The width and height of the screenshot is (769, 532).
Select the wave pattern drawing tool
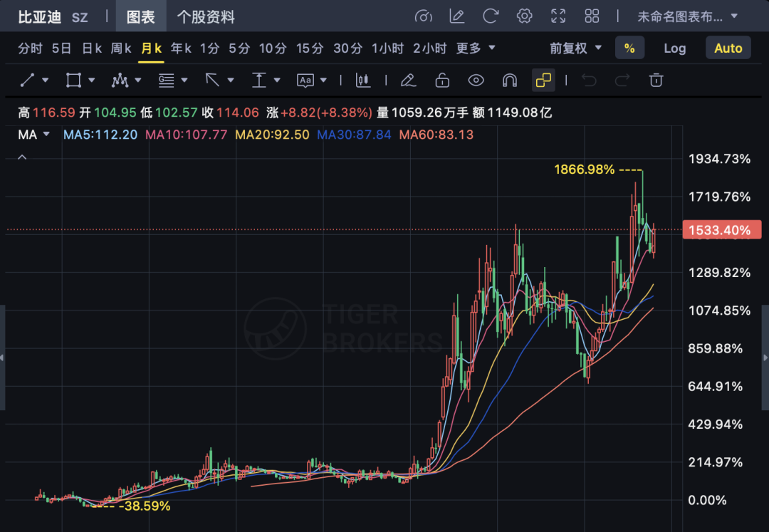(120, 80)
